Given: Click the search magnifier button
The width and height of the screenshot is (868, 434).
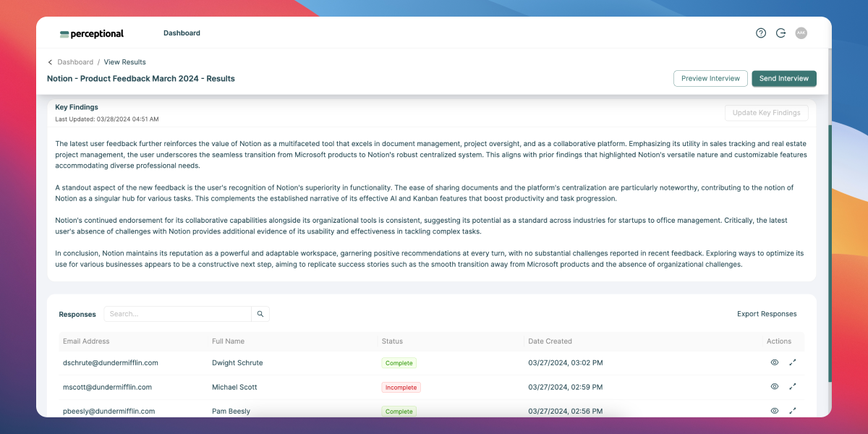Looking at the screenshot, I should [260, 314].
